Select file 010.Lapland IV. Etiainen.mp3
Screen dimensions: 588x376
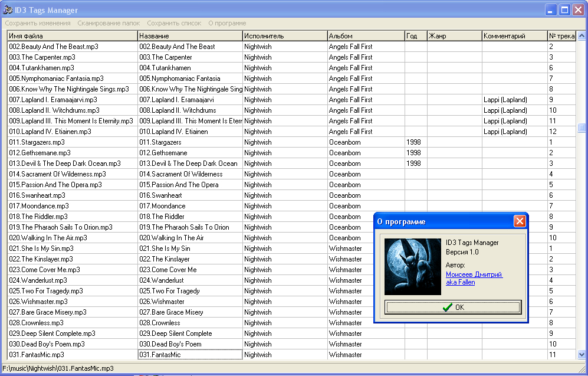[x=73, y=132]
